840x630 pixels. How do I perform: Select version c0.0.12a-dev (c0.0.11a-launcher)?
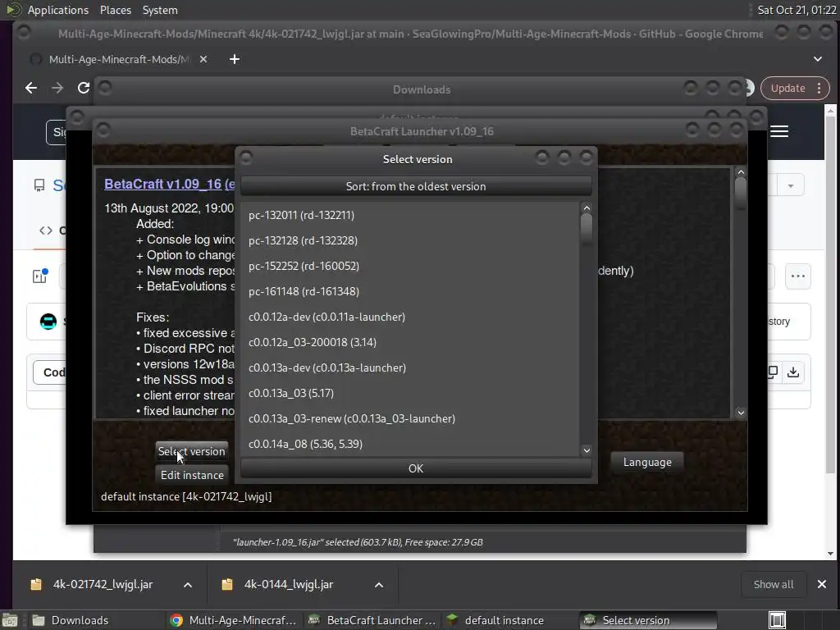410,317
